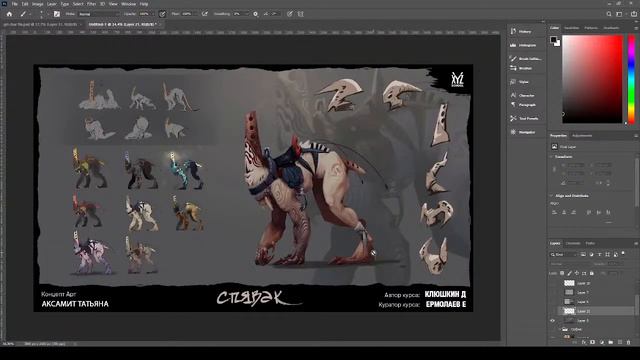
Task: Open the Styles panel
Action: pos(525,82)
